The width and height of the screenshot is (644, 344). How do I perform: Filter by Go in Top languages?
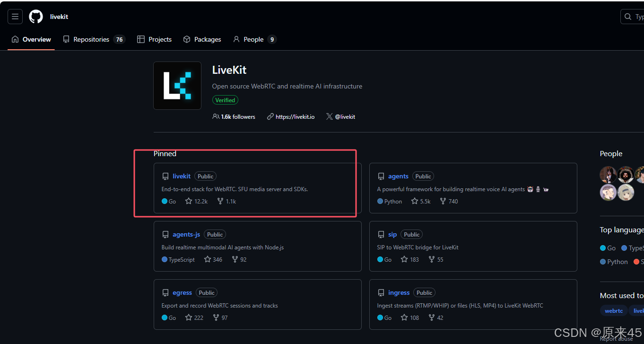point(608,248)
